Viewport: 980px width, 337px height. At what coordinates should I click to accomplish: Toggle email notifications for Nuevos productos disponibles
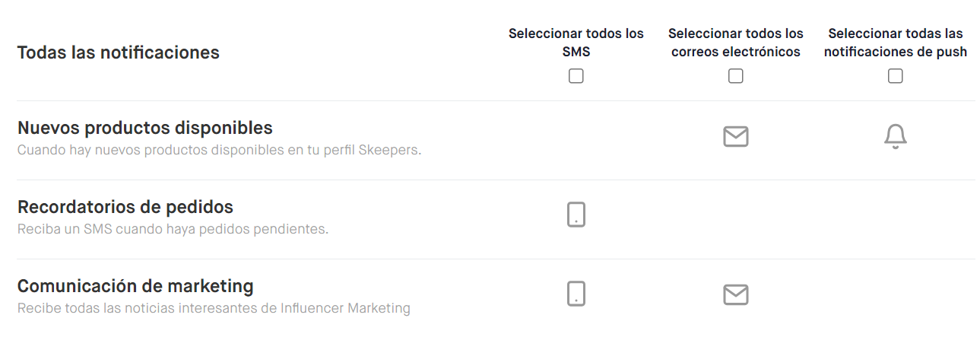(x=735, y=137)
